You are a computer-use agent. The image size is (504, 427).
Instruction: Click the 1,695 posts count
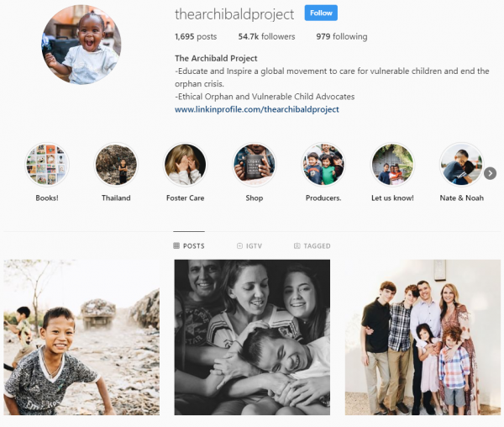(196, 37)
